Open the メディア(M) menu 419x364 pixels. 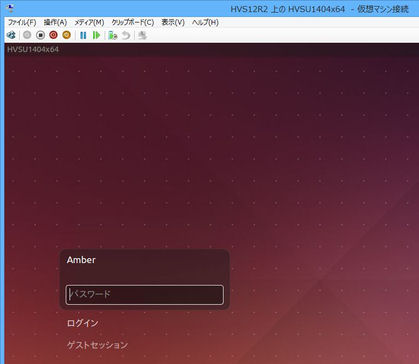tap(89, 22)
